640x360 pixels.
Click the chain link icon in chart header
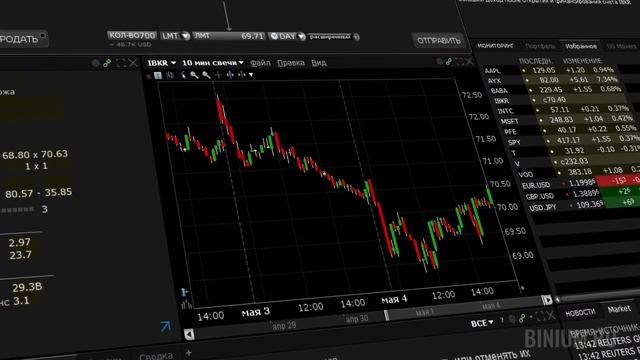(x=449, y=62)
